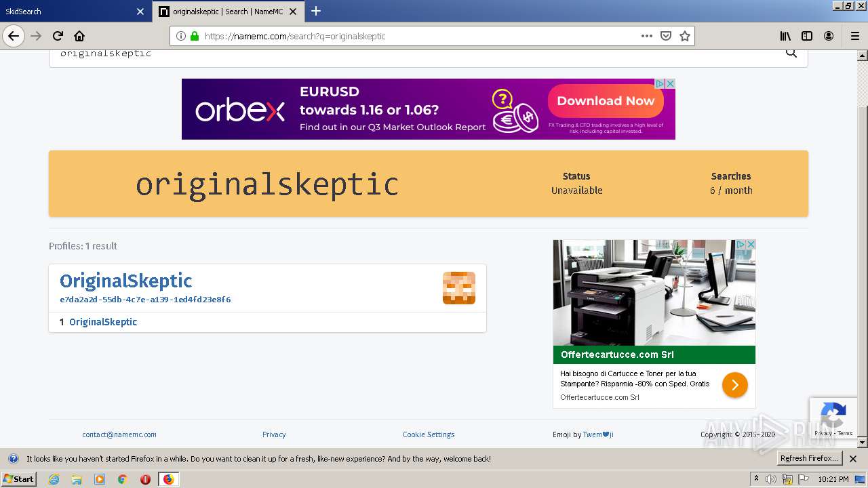Click the orange arrow on Offertecartucce ad

pyautogui.click(x=735, y=385)
